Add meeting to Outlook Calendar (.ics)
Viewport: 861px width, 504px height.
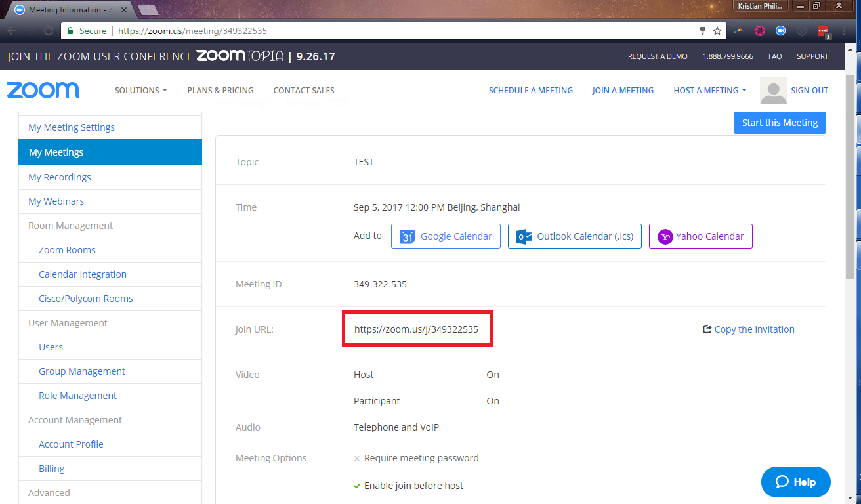click(575, 236)
